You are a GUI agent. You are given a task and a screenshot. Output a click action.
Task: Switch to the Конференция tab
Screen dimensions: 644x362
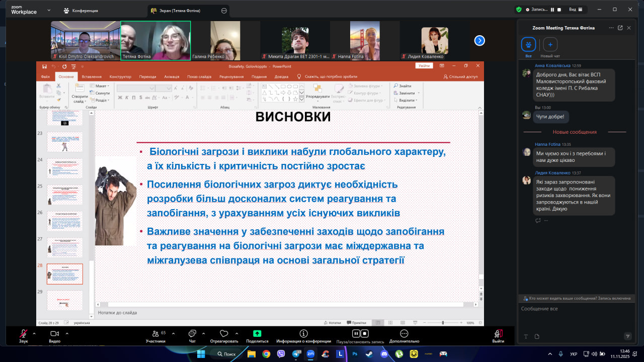80,11
